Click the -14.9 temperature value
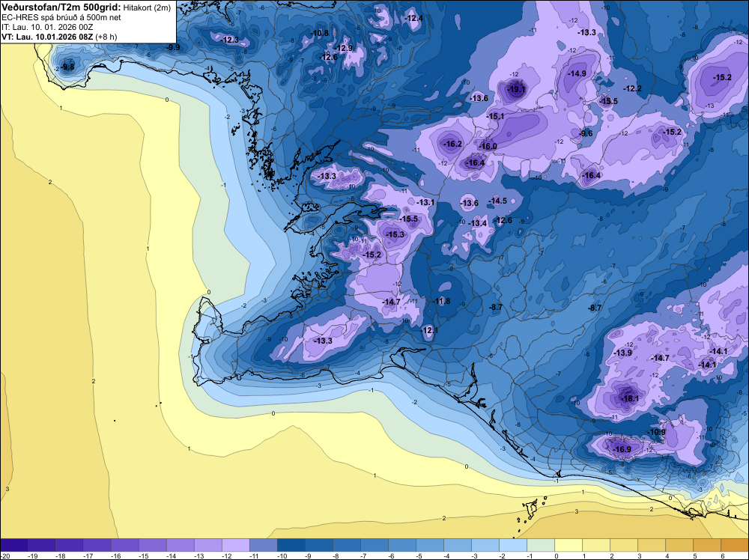The height and width of the screenshot is (560, 749). click(577, 73)
